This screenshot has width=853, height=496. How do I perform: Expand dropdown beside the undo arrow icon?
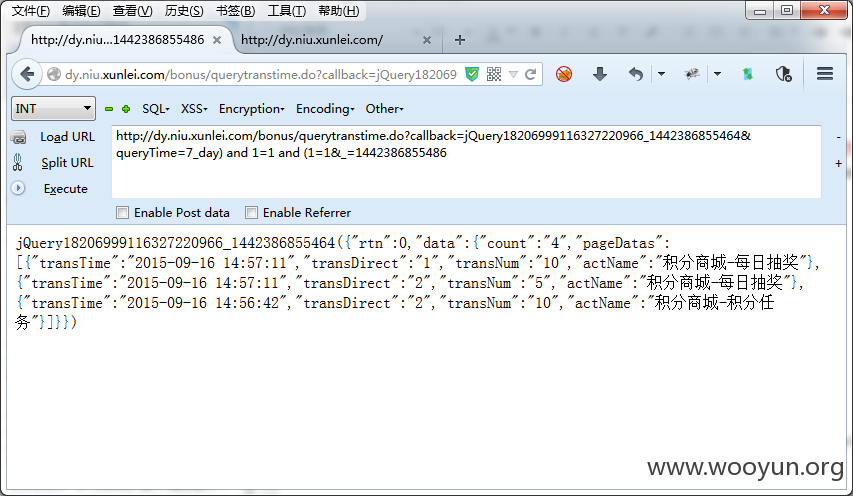[x=662, y=74]
